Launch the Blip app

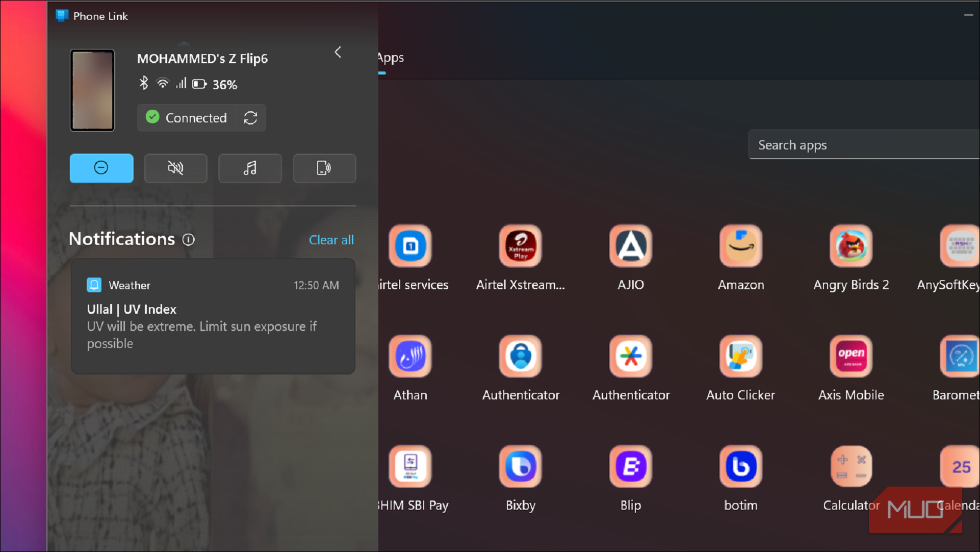pyautogui.click(x=631, y=478)
